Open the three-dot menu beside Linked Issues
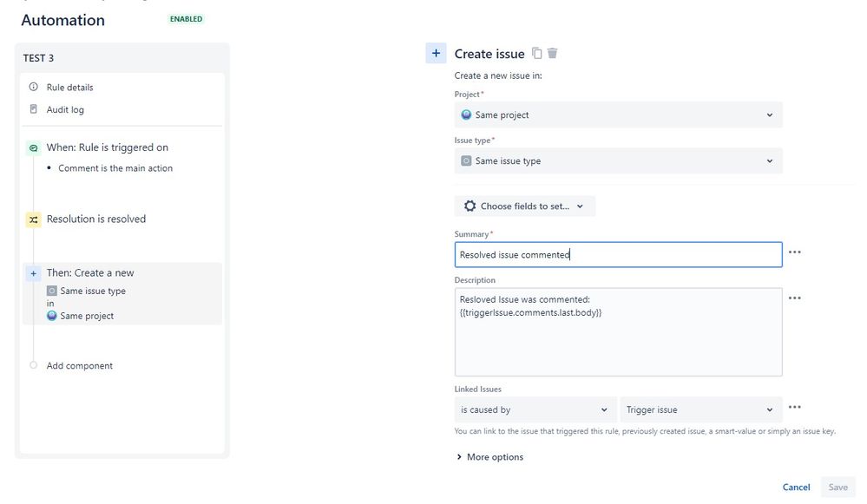Screen dimensions: 867x504 (x=795, y=407)
